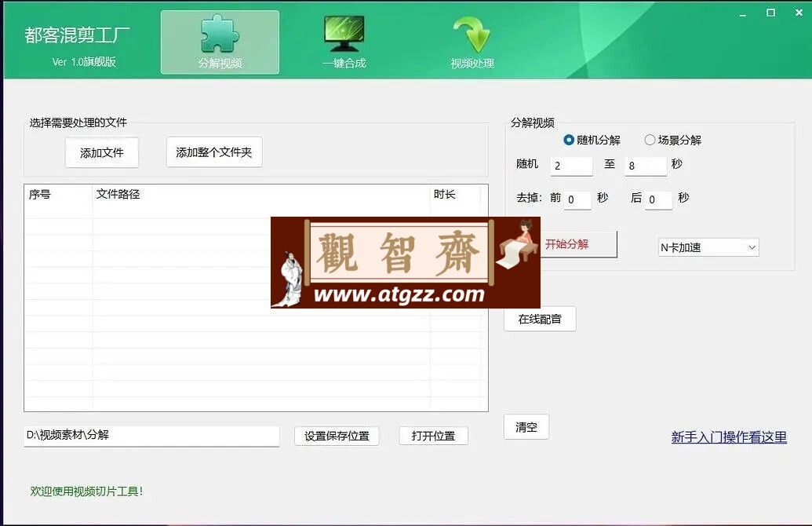The image size is (812, 526).
Task: Click the 序号 column header
Action: pyautogui.click(x=58, y=195)
